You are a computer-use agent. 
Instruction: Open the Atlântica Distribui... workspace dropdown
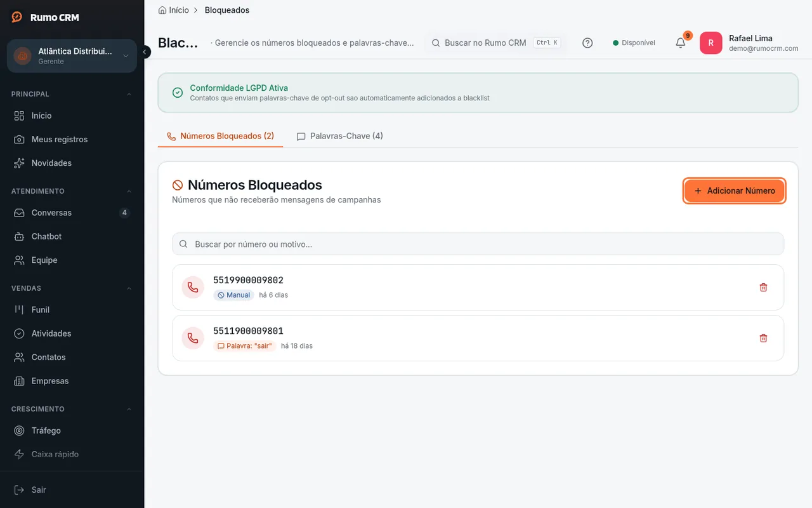click(x=72, y=56)
